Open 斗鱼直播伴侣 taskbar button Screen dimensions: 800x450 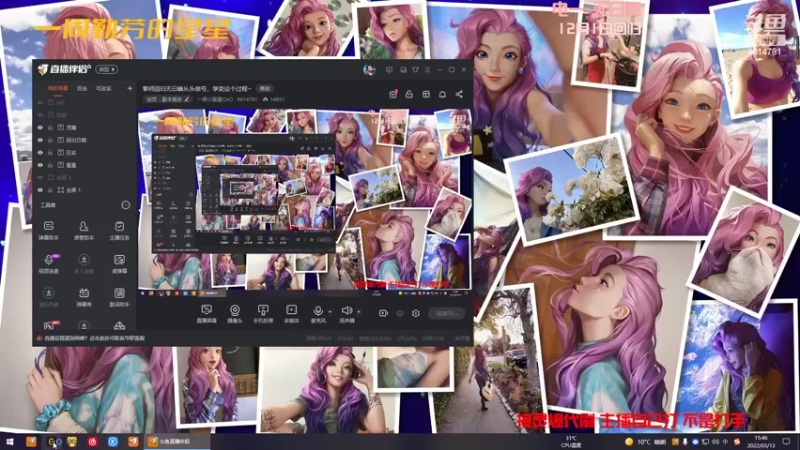176,441
